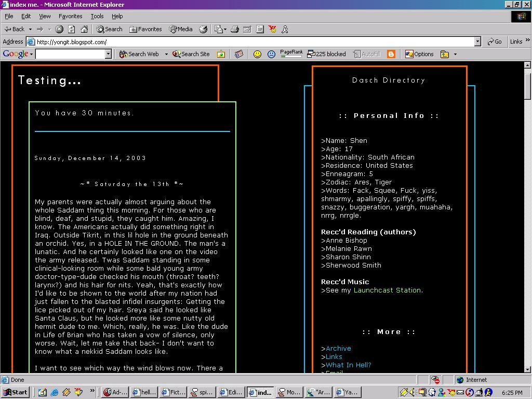Open the Tools menu

click(97, 16)
